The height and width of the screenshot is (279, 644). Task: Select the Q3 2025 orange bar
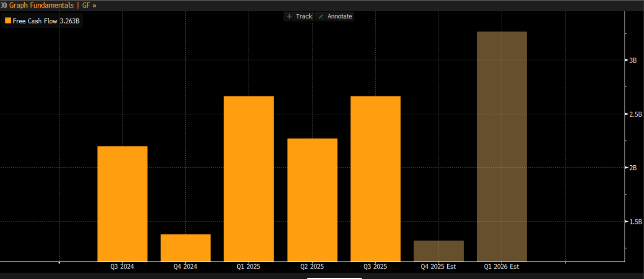point(375,179)
